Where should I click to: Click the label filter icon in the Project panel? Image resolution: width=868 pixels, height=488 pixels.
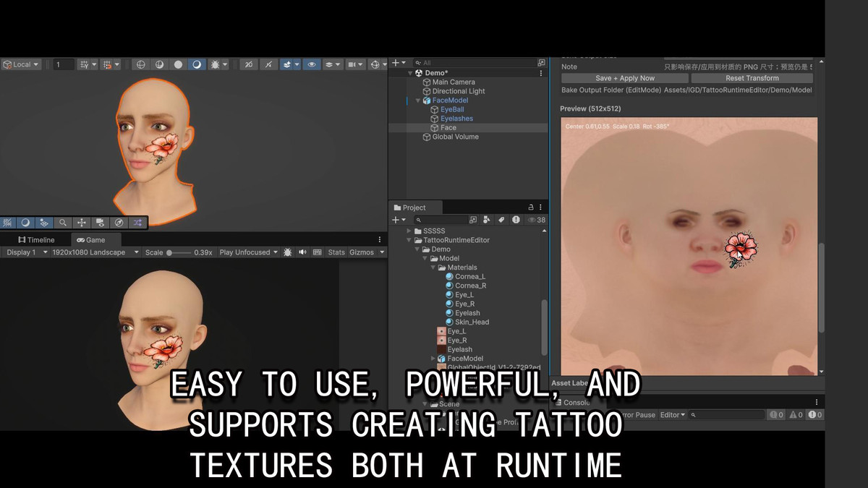coord(502,220)
